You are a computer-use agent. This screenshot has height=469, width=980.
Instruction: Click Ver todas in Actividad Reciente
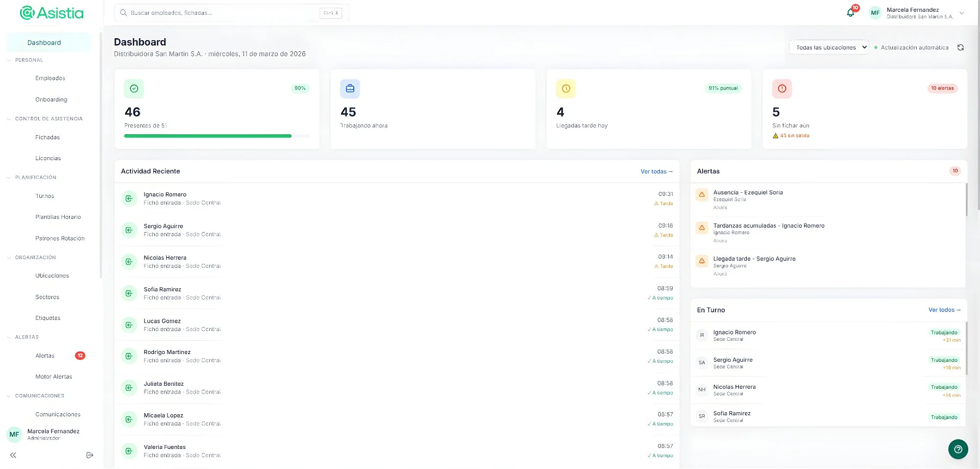pyautogui.click(x=657, y=171)
